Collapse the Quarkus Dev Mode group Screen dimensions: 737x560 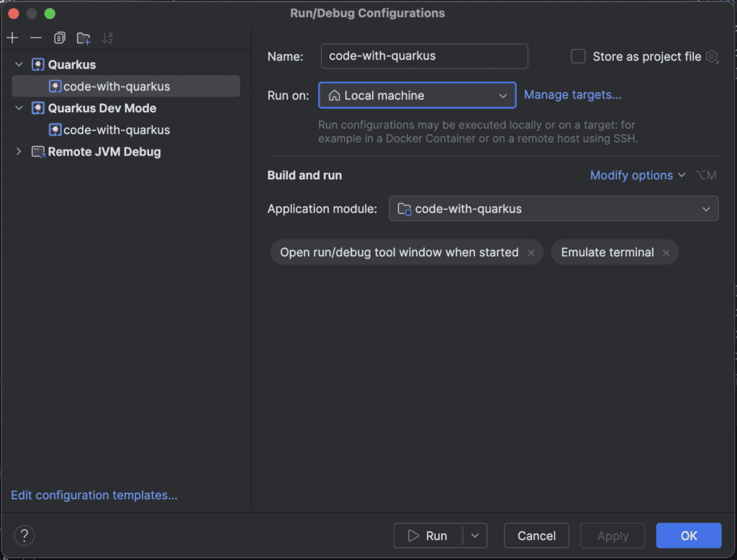[x=19, y=108]
